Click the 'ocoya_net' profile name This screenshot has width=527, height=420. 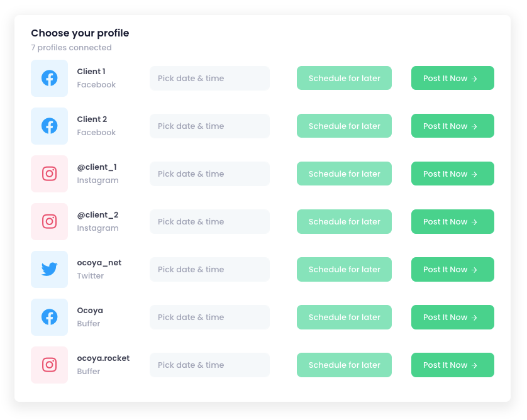pyautogui.click(x=99, y=263)
